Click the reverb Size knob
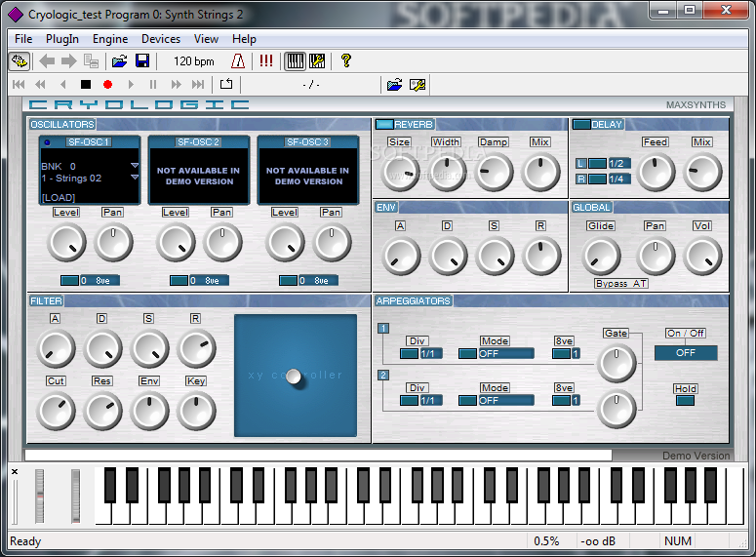 (400, 172)
